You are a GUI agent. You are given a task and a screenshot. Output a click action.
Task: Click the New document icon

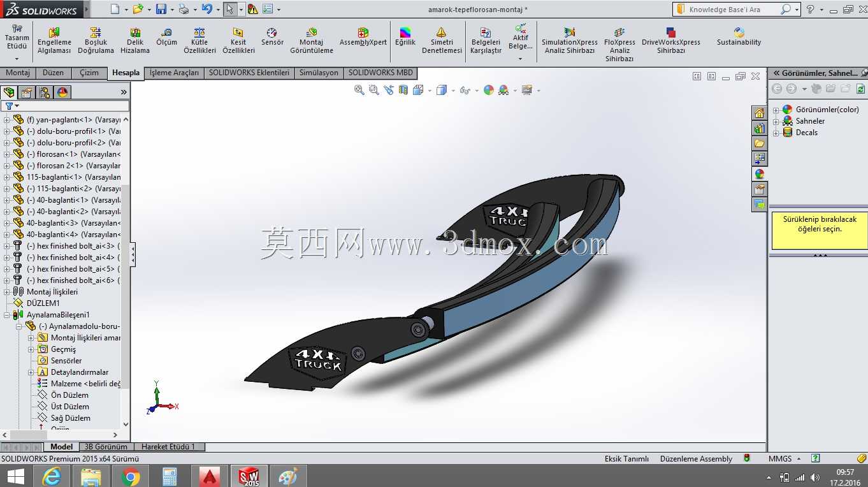[x=115, y=10]
